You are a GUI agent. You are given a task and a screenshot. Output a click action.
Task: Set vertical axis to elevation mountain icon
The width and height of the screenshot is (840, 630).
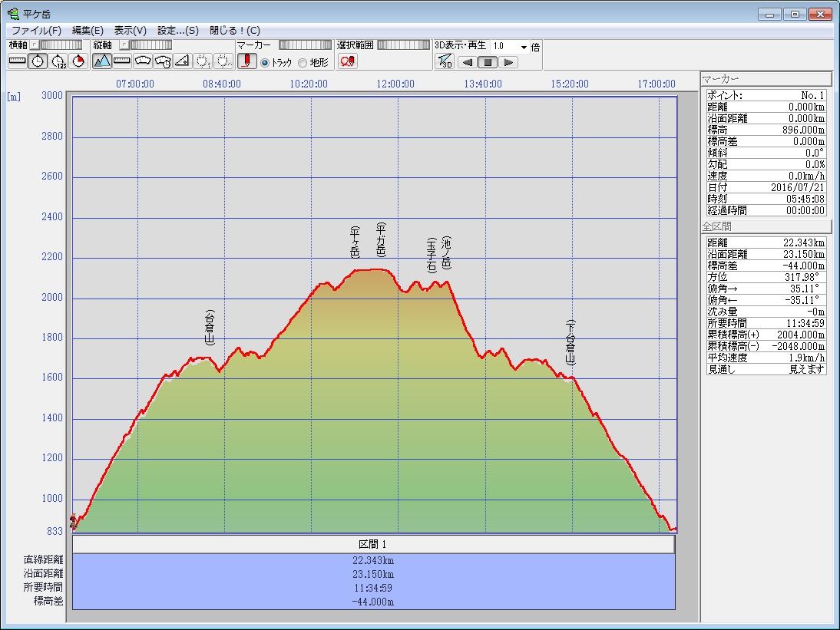[x=102, y=61]
